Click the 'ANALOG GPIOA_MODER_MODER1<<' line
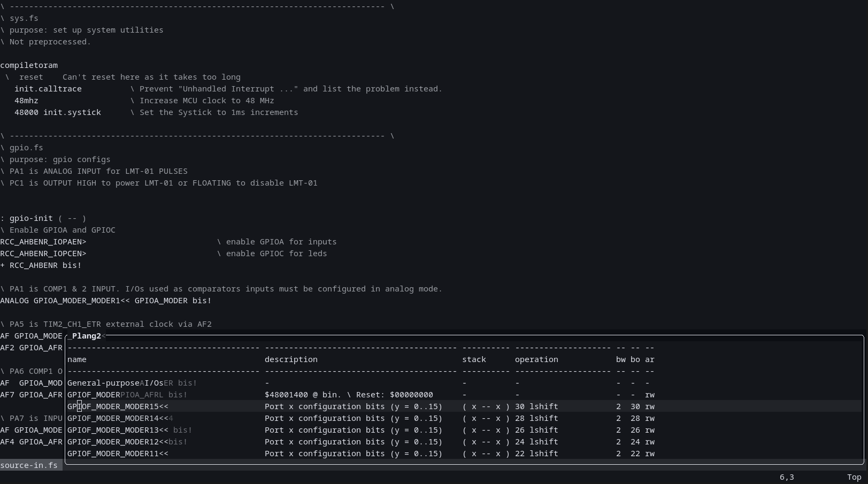Viewport: 868px width, 484px height. [105, 301]
